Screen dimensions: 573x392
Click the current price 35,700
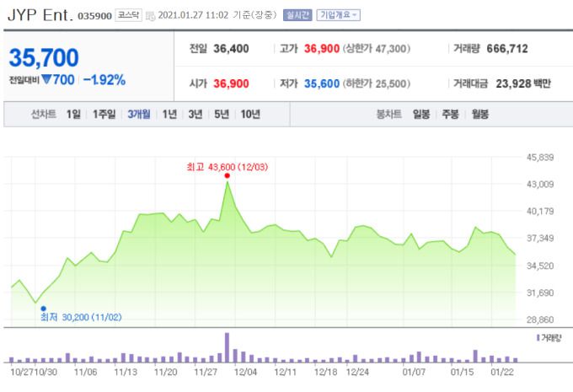click(x=44, y=57)
